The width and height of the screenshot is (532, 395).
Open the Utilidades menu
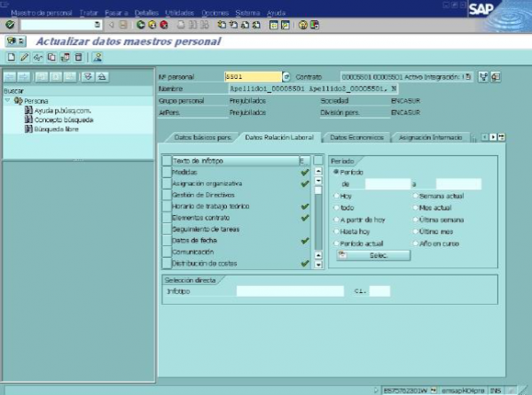179,13
